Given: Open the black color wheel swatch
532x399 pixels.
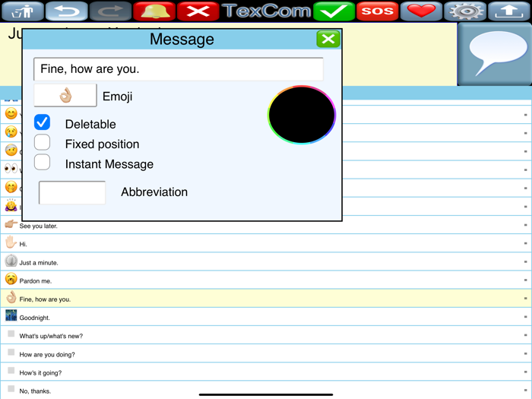Looking at the screenshot, I should 302,115.
